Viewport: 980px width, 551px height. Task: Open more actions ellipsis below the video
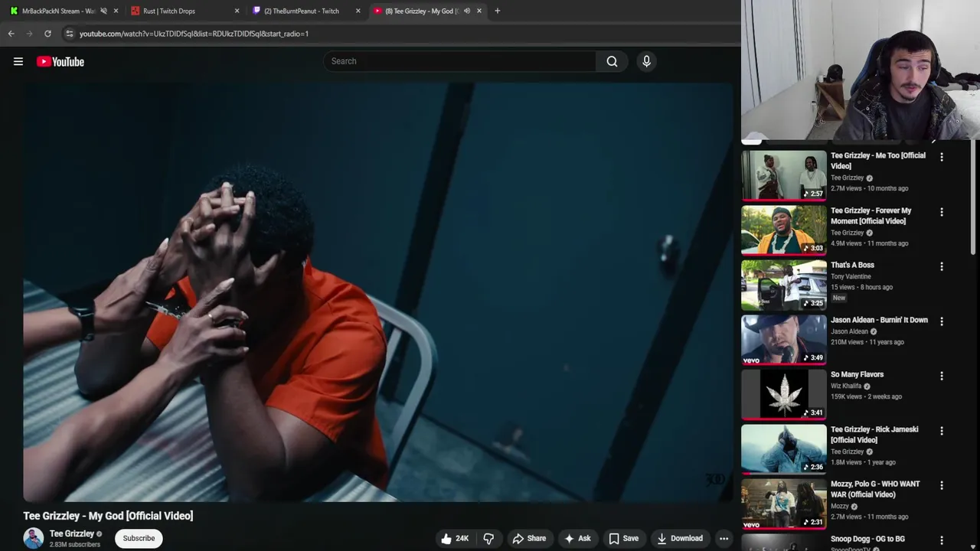click(724, 538)
